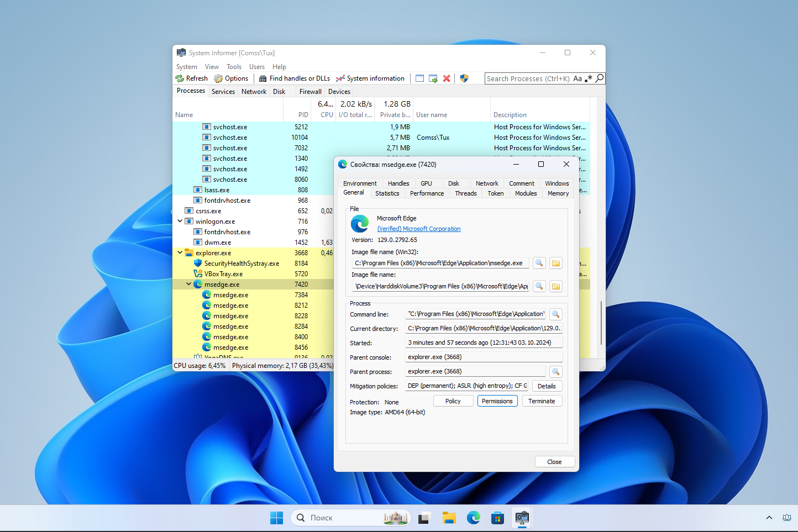Toggle case-sensitive search (Aa)

pos(577,78)
